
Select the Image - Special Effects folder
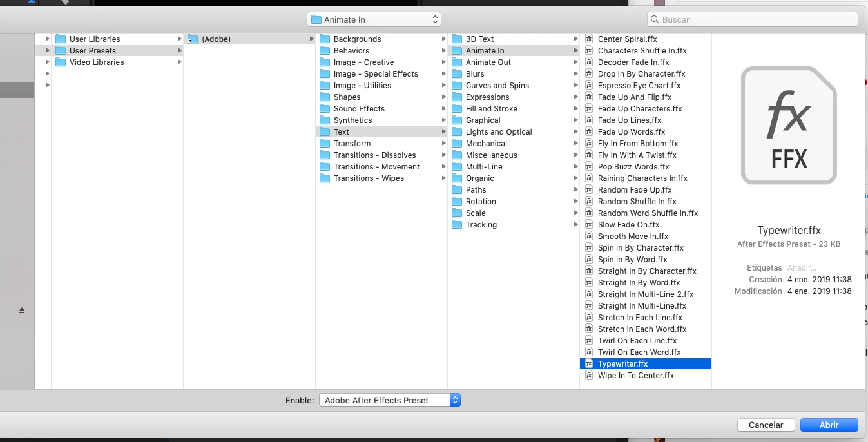(381, 73)
